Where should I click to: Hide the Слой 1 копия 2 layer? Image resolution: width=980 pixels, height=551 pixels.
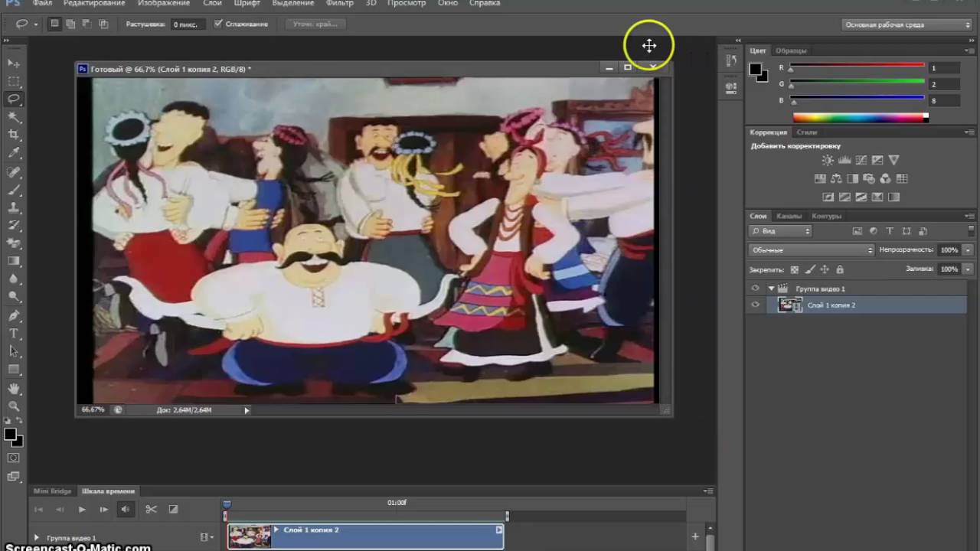(x=755, y=305)
